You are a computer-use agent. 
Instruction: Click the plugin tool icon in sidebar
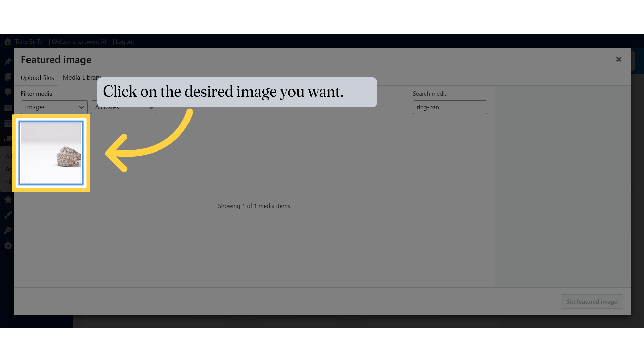point(8,230)
